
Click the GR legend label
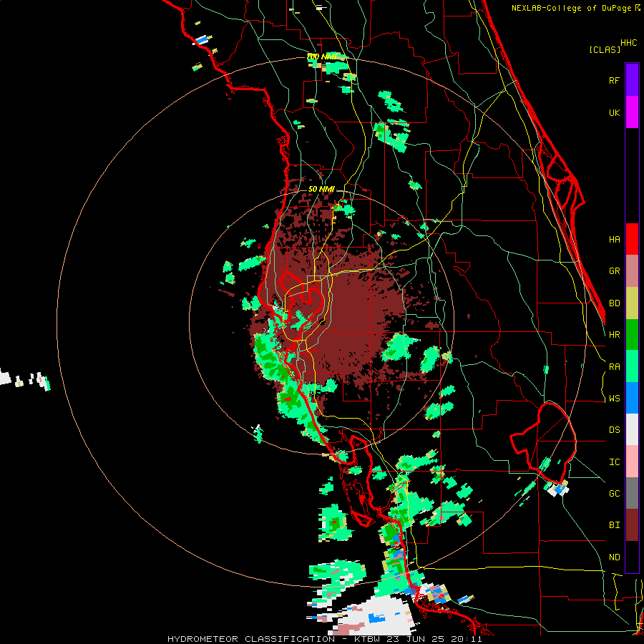point(614,271)
